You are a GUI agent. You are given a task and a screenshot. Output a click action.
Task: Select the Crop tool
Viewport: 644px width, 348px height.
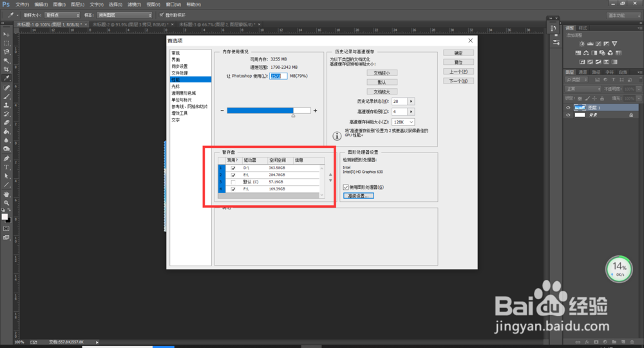point(6,69)
